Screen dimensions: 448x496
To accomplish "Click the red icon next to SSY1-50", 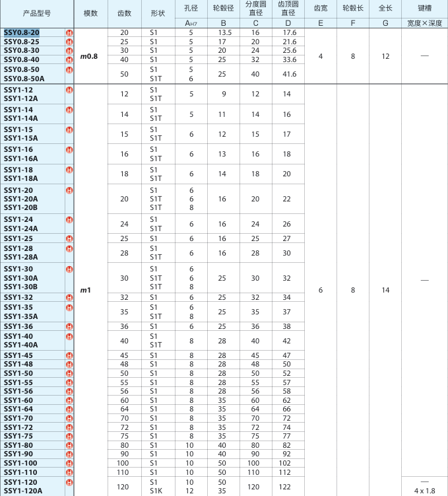I will click(x=69, y=373).
